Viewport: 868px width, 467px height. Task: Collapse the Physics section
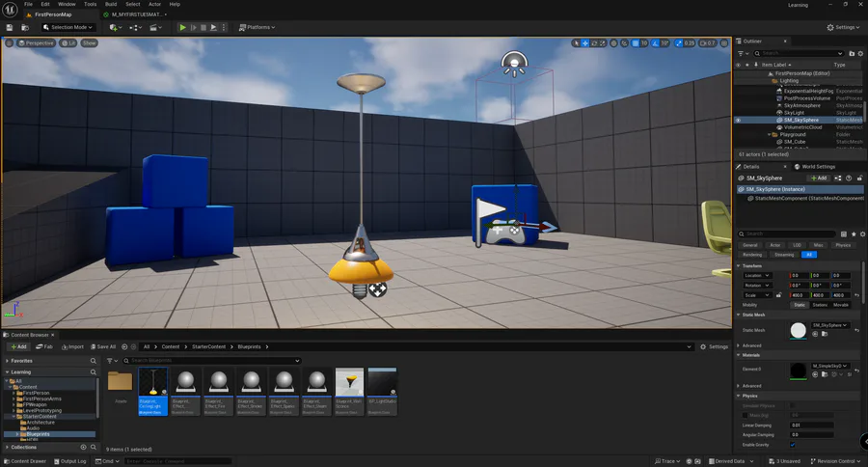(739, 396)
